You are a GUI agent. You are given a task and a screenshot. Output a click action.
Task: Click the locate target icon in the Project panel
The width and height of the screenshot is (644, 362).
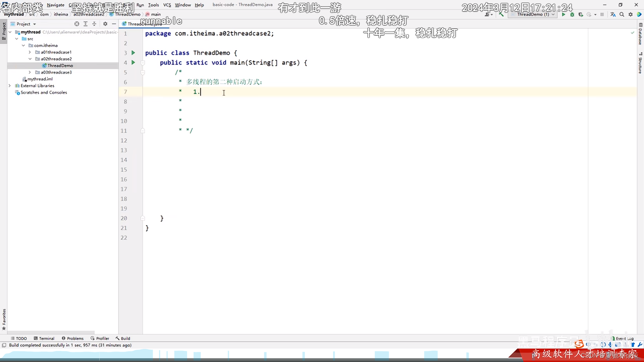77,24
